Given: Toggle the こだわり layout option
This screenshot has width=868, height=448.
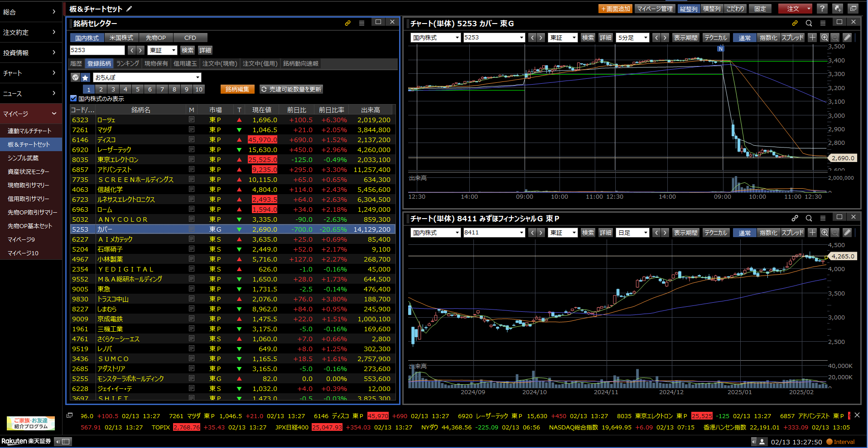Looking at the screenshot, I should click(x=735, y=9).
